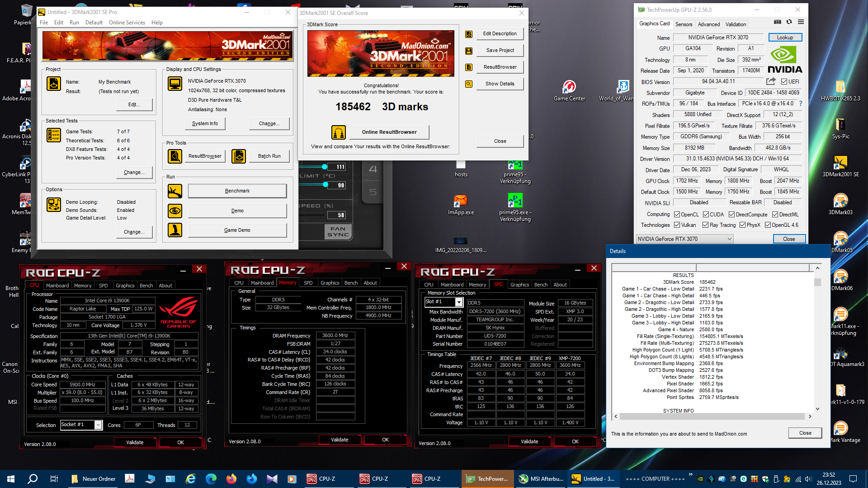This screenshot has height=488, width=868.
Task: Click the taskbar search icon
Action: (x=33, y=479)
